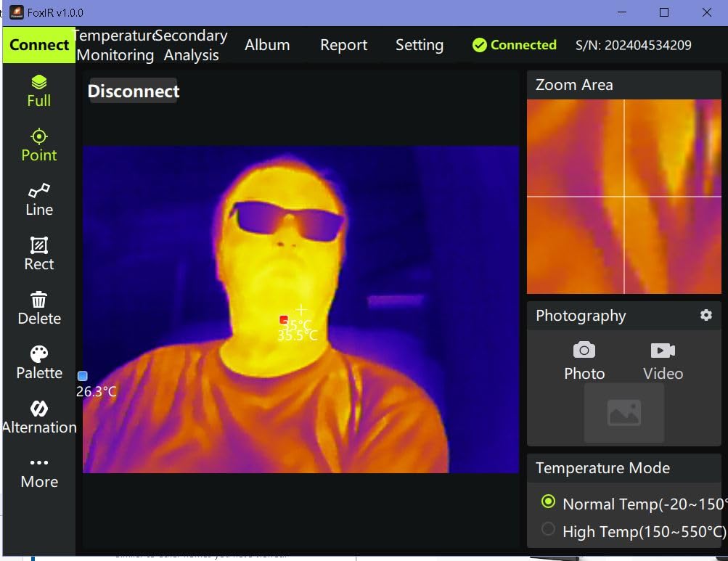728x561 pixels.
Task: Open the More tools menu
Action: tap(38, 470)
